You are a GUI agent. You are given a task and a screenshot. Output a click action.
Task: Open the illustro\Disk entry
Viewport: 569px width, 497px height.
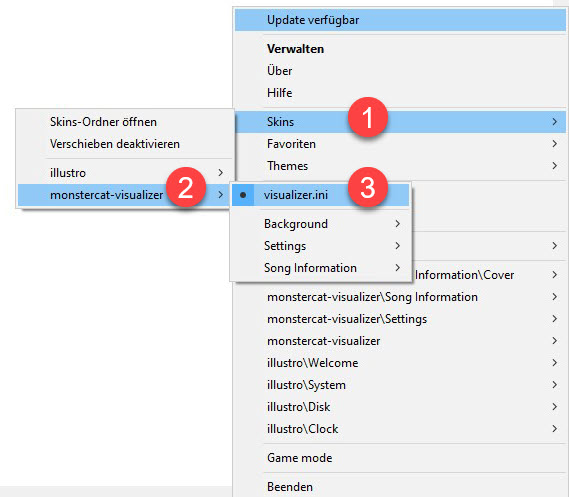pos(400,407)
